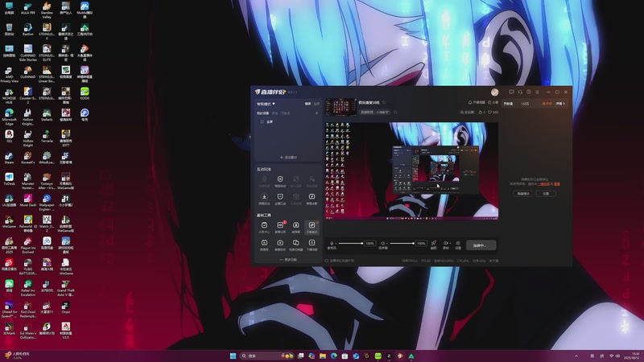Mute the 扬声器 speaker icon
644x362 pixels.
(382, 244)
